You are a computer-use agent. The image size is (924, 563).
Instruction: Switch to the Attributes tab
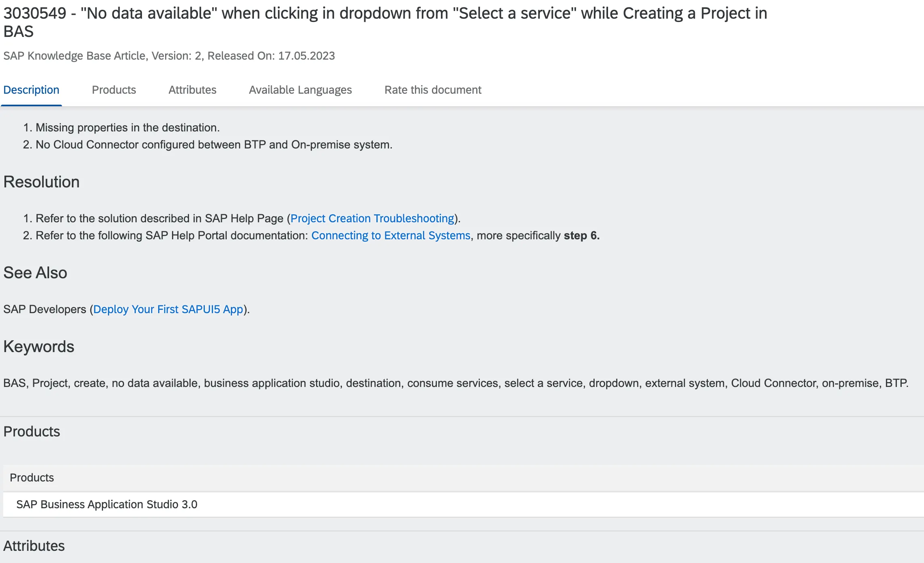[192, 90]
